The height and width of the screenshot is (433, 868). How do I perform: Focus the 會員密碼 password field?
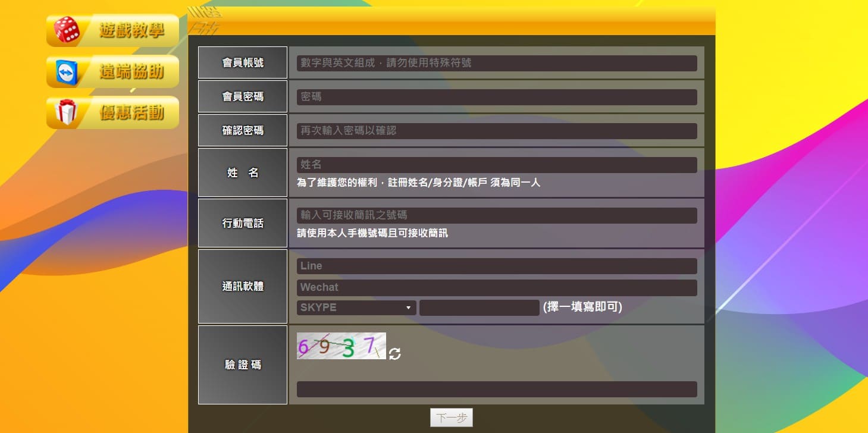tap(497, 97)
